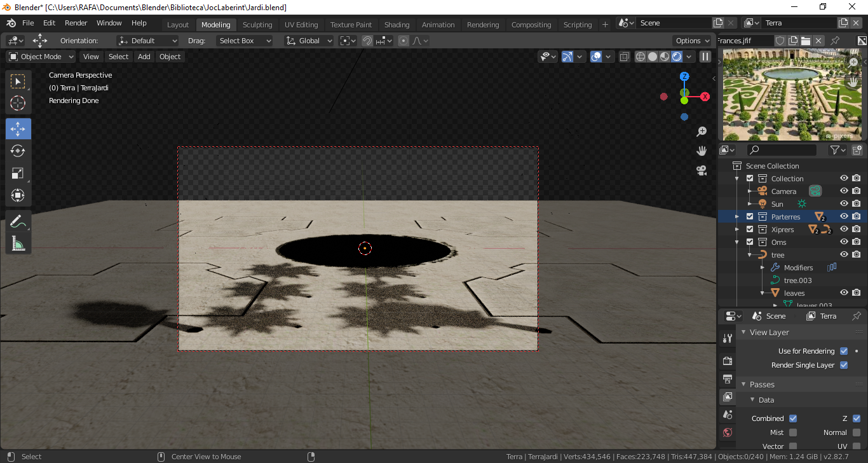Click the red X axis on gizmo
The width and height of the screenshot is (868, 463).
coord(705,97)
